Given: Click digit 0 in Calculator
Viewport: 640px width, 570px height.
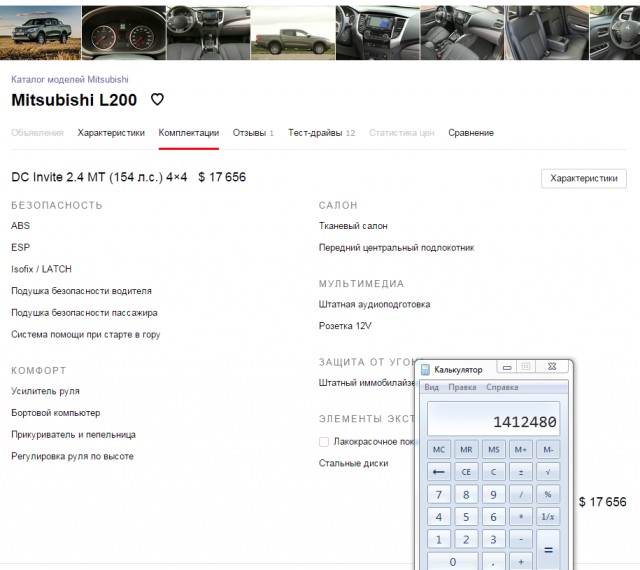Looking at the screenshot, I should point(452,561).
